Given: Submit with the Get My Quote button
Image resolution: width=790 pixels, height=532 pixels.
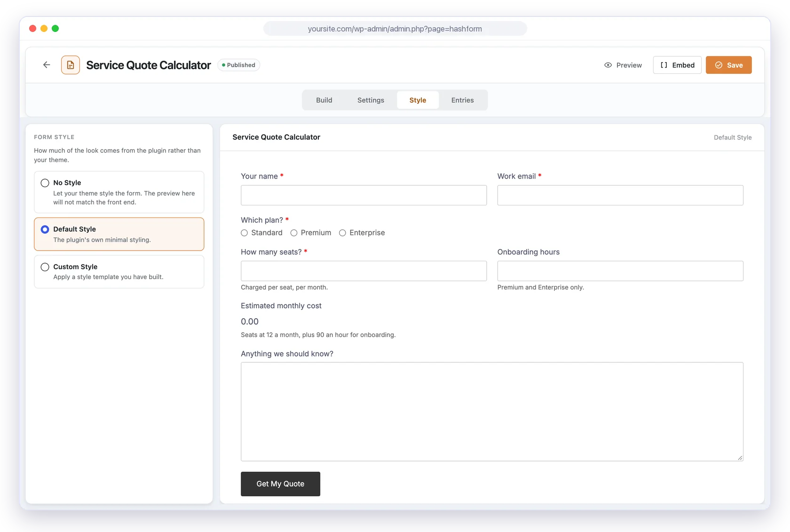Looking at the screenshot, I should [280, 484].
